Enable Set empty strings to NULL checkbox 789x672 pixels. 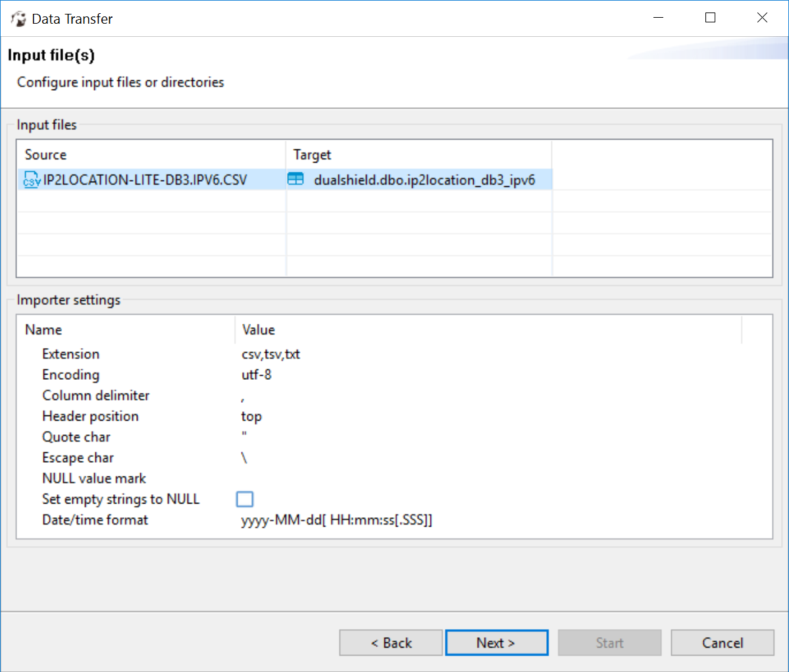point(245,500)
